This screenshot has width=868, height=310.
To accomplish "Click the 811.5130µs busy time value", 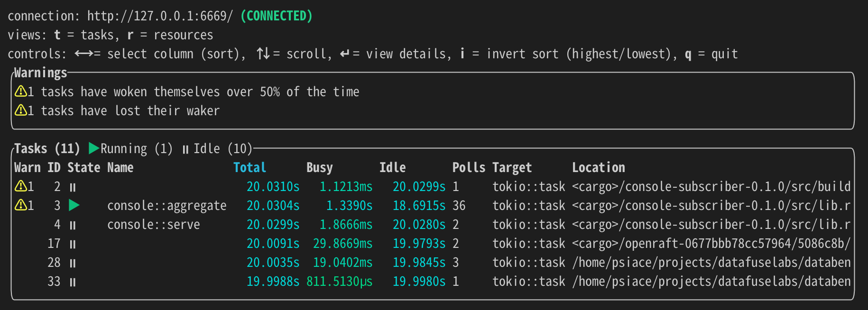I will 339,281.
